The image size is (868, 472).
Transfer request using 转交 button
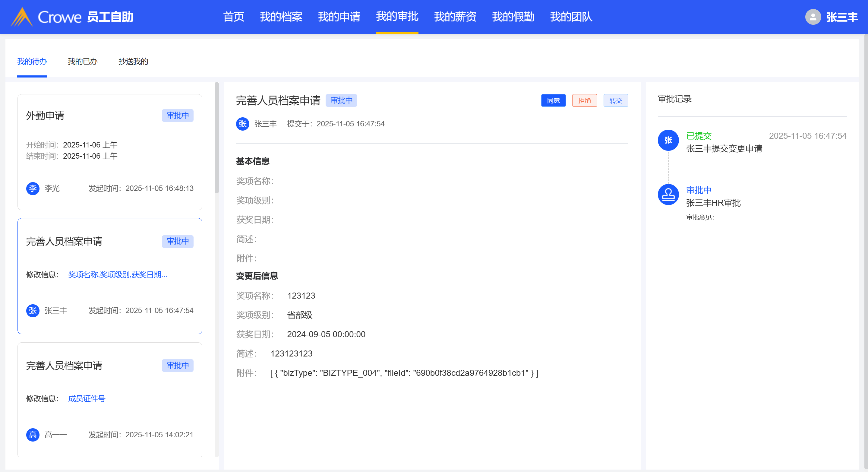[x=615, y=100]
